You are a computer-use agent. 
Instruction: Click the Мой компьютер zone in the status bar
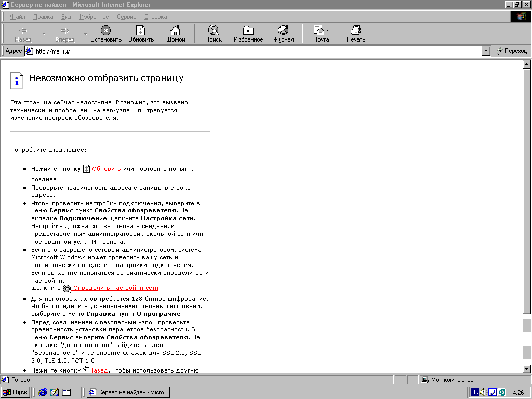tap(475, 380)
